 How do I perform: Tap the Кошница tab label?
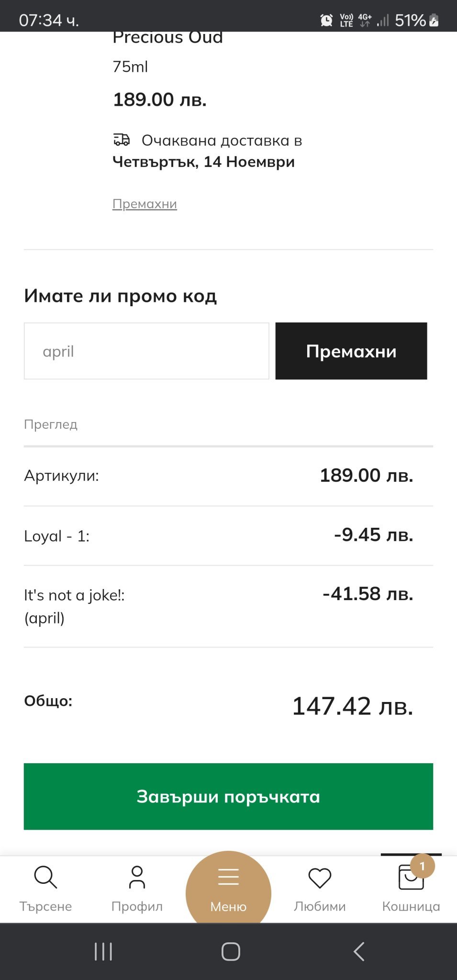pos(411,906)
